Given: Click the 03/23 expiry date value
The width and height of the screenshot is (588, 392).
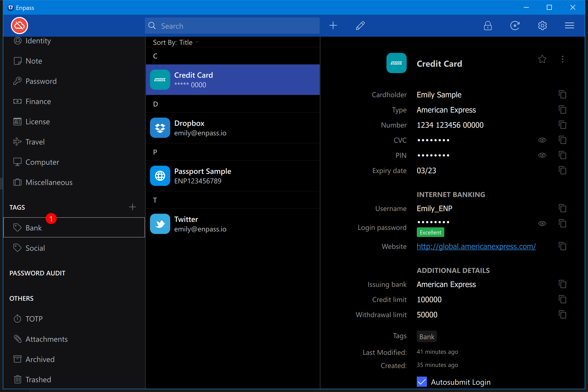Looking at the screenshot, I should (426, 170).
